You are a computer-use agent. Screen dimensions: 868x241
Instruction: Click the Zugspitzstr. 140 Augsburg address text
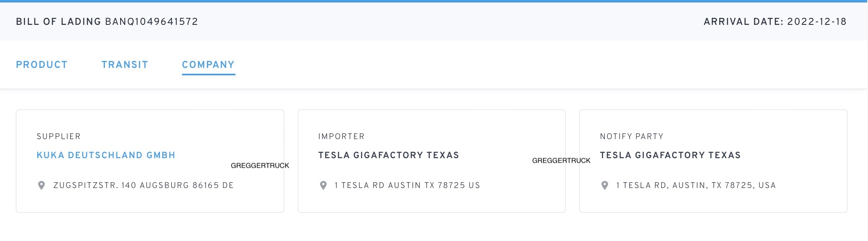(143, 186)
